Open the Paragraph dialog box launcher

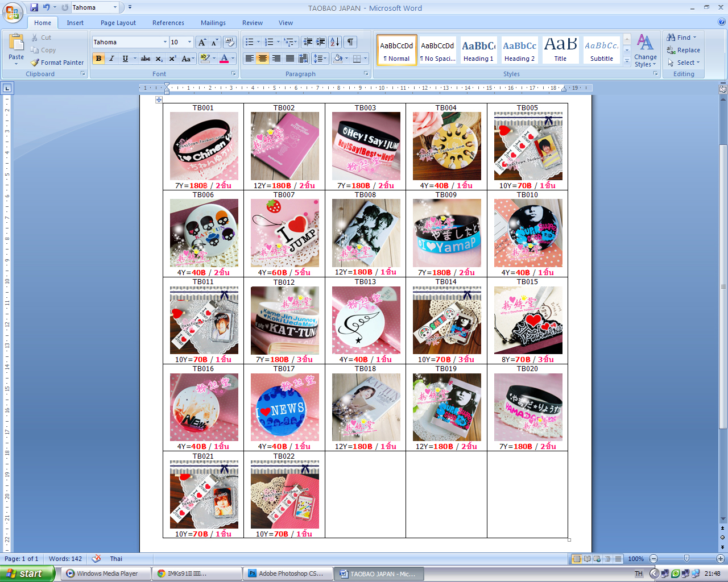click(366, 74)
